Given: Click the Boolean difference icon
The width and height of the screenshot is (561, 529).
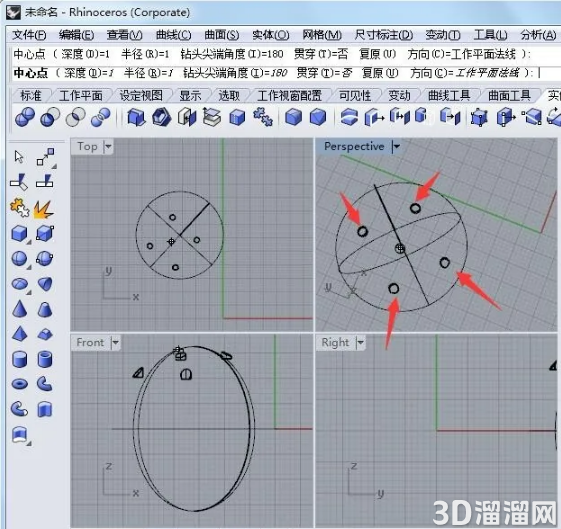Looking at the screenshot, I should coord(50,117).
